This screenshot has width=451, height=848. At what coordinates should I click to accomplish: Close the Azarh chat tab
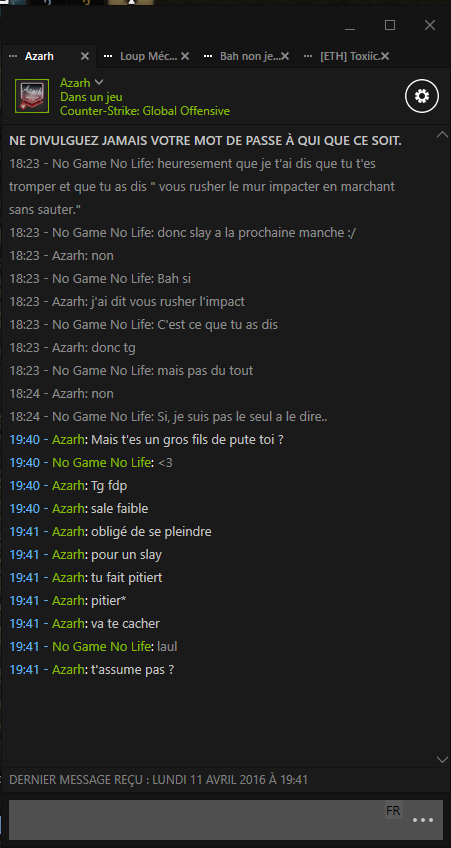85,56
